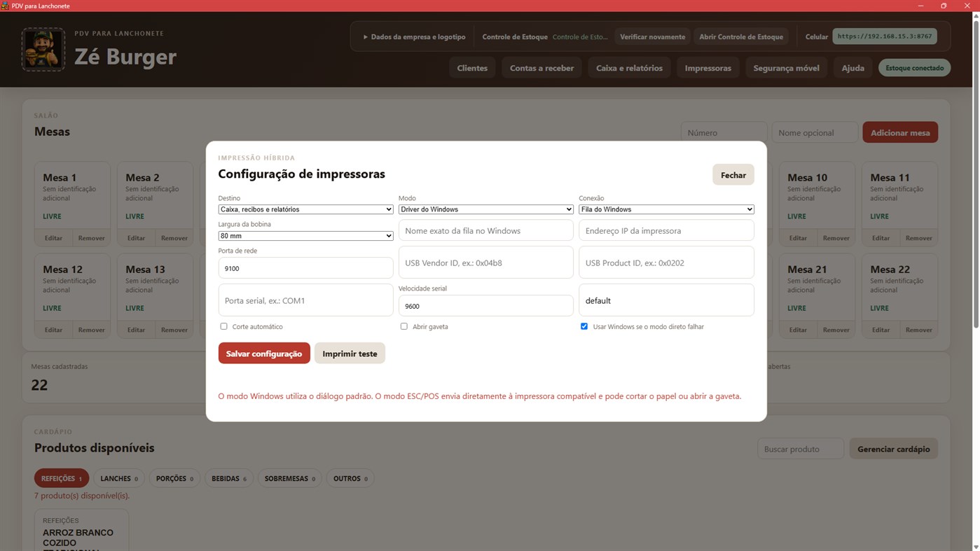Expand Dados da empresa e logotipo

(x=414, y=36)
